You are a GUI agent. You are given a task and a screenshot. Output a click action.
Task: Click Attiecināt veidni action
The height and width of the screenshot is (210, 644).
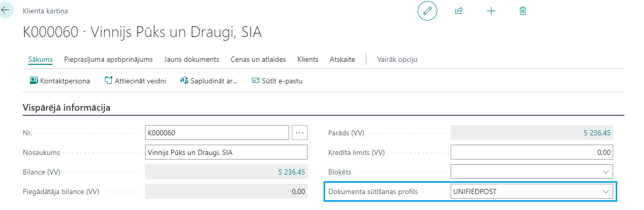pyautogui.click(x=135, y=81)
